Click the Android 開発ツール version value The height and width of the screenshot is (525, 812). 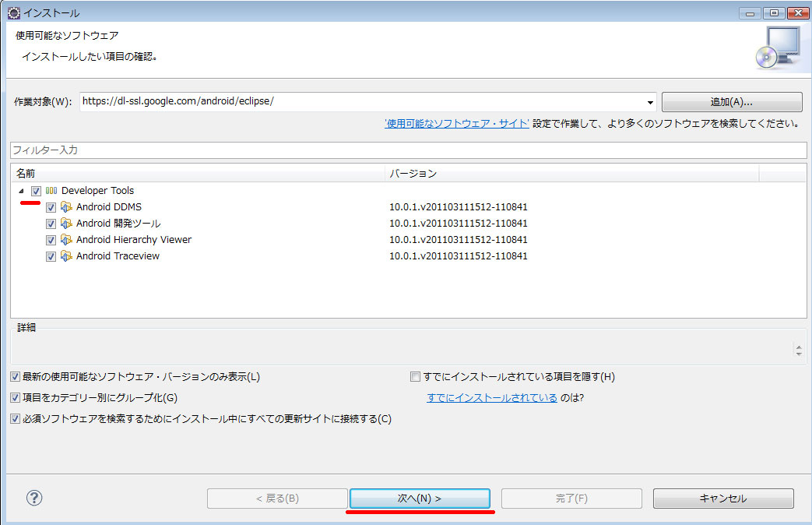point(459,224)
